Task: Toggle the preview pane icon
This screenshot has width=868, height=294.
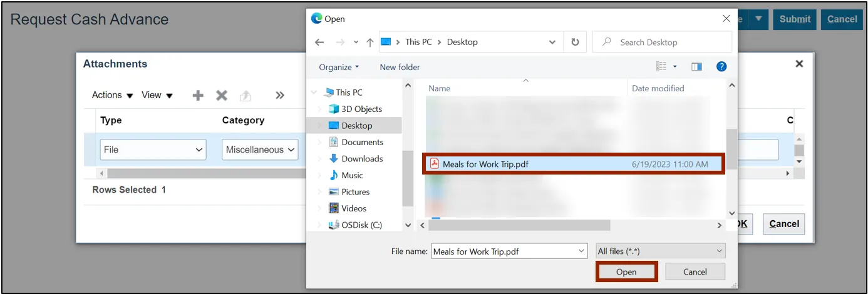Action: point(696,66)
